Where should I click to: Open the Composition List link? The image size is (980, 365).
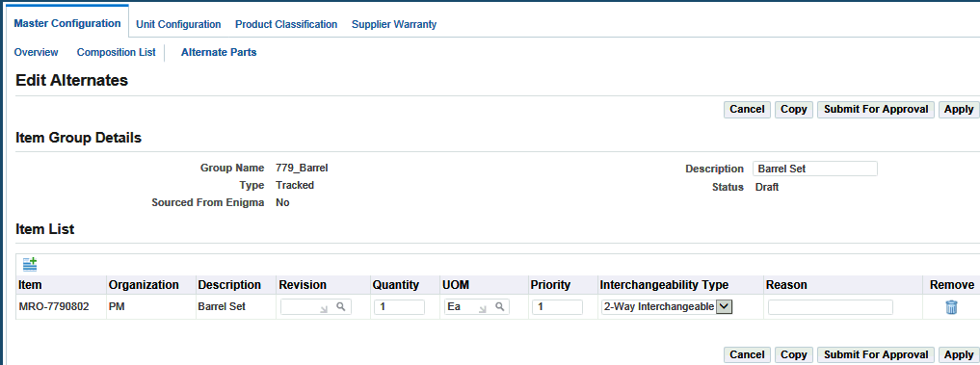pyautogui.click(x=117, y=53)
